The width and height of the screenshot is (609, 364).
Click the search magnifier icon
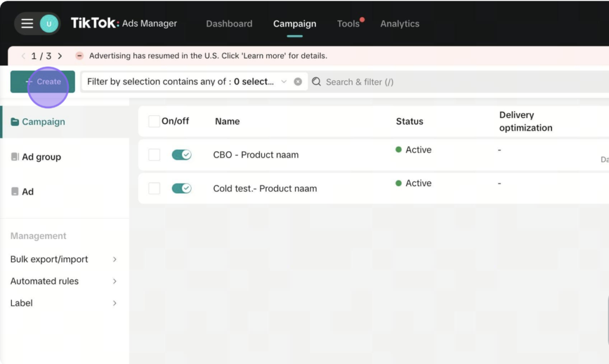[316, 81]
